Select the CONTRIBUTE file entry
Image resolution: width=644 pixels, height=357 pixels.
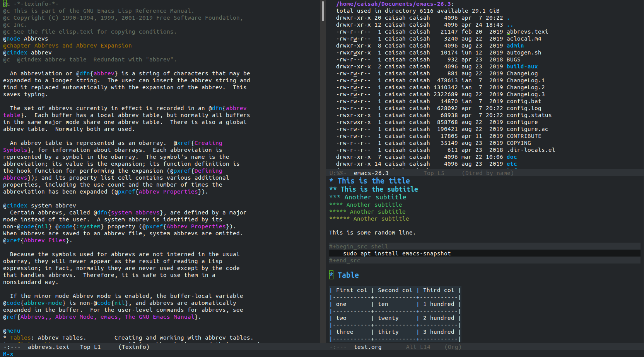(x=524, y=136)
